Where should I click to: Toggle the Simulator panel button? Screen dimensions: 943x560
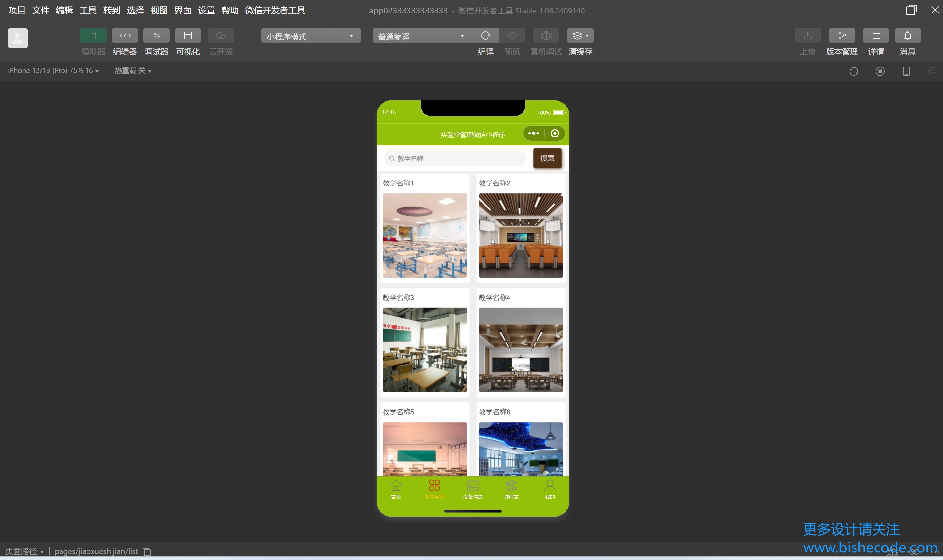click(x=93, y=36)
